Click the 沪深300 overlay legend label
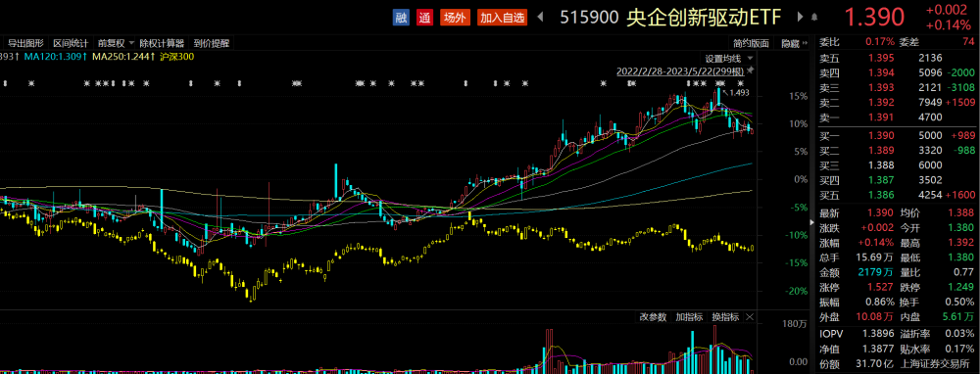Image resolution: width=980 pixels, height=374 pixels. point(177,57)
